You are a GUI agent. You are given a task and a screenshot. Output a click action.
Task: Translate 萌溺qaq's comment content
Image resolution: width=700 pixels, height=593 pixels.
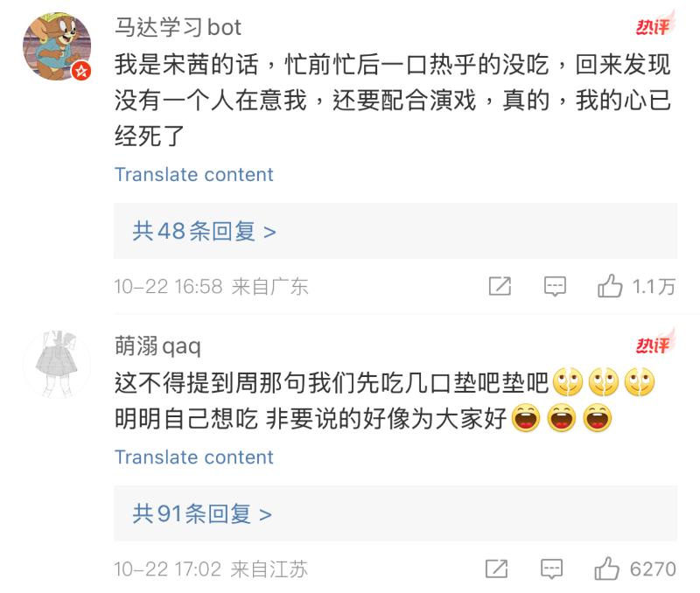point(193,457)
